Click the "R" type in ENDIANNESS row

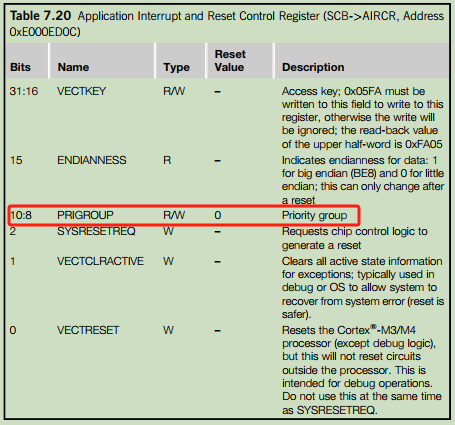coord(167,160)
